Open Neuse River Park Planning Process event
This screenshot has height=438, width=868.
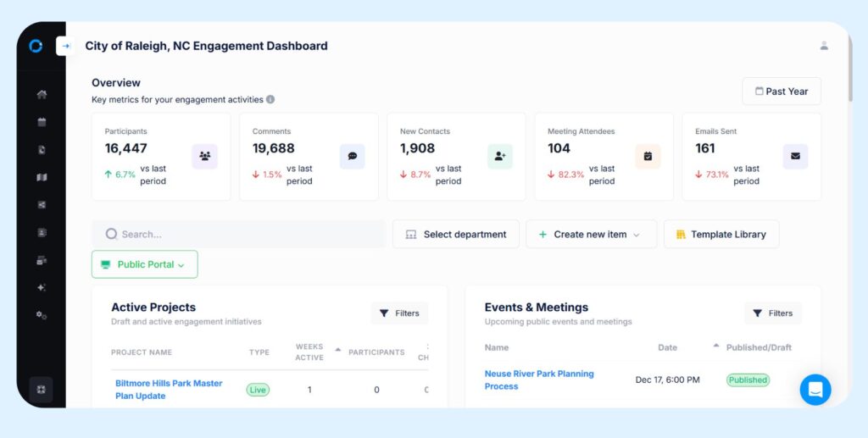[x=539, y=380]
